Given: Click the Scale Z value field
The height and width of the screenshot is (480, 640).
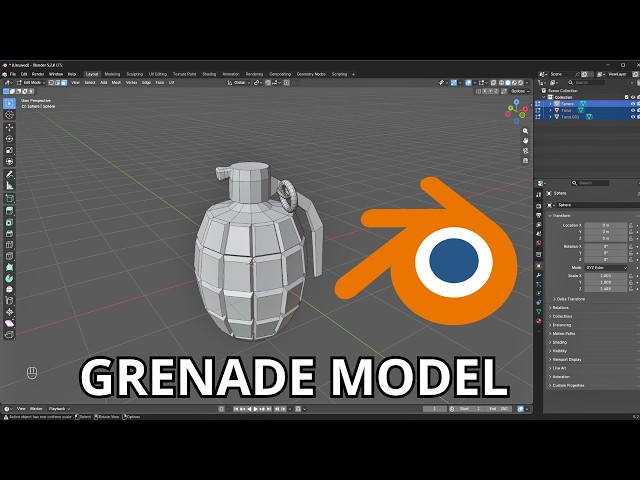Looking at the screenshot, I should click(606, 289).
